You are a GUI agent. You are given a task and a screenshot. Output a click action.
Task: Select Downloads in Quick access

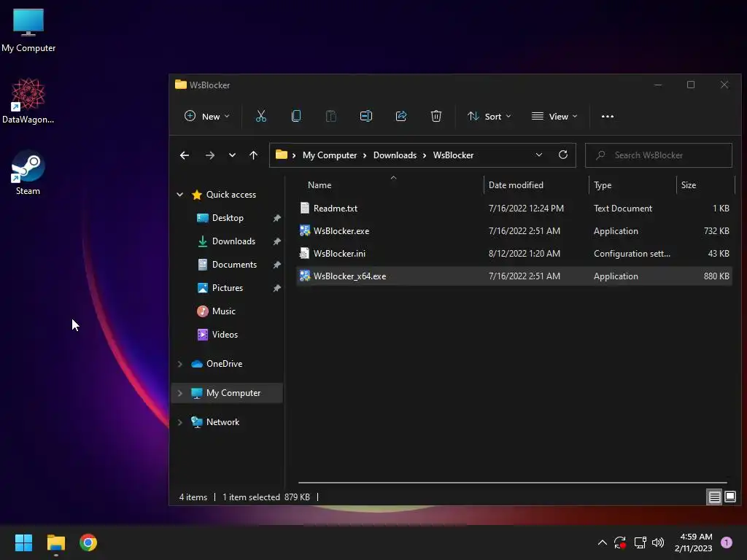233,241
